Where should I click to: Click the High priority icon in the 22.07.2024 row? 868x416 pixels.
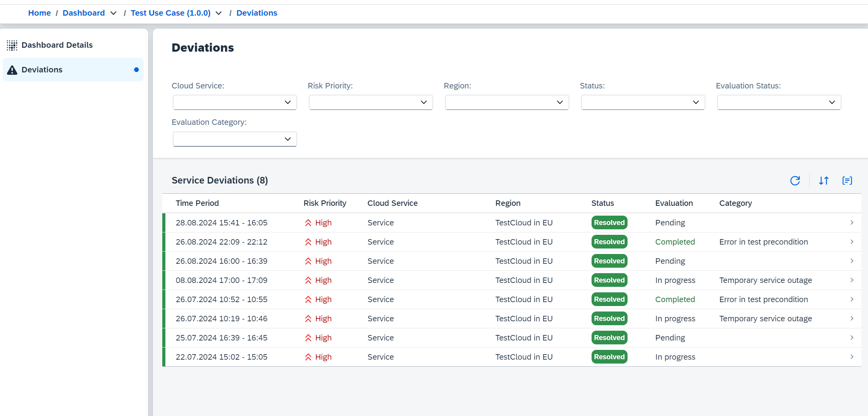(308, 357)
